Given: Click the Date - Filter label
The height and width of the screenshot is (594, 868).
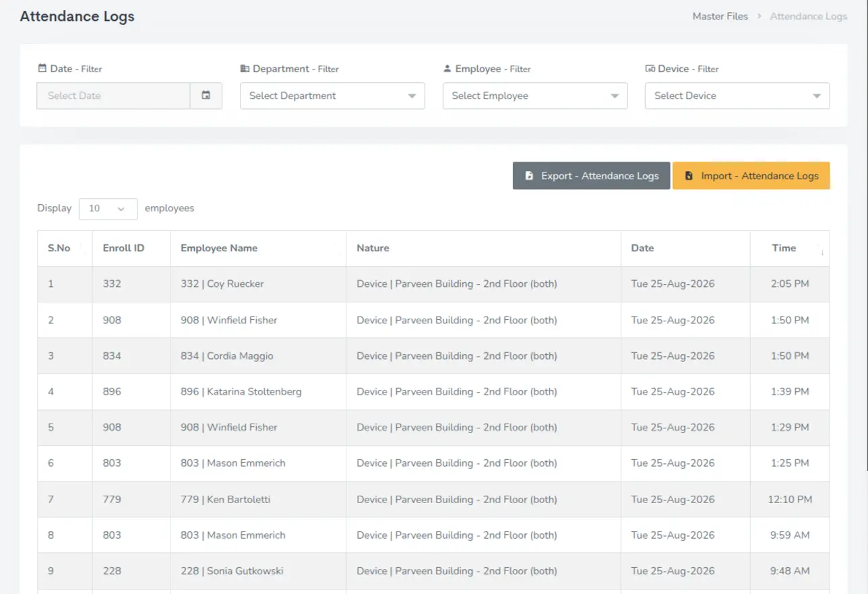Looking at the screenshot, I should click(x=70, y=69).
